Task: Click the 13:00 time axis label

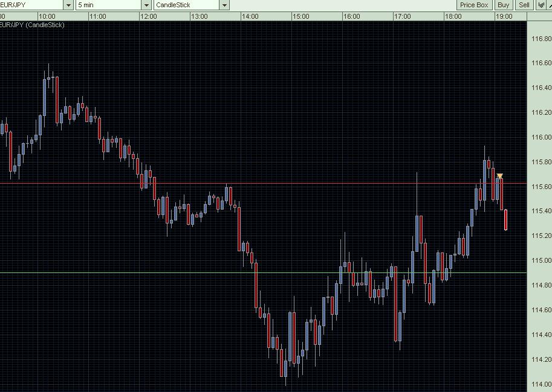Action: pos(199,16)
